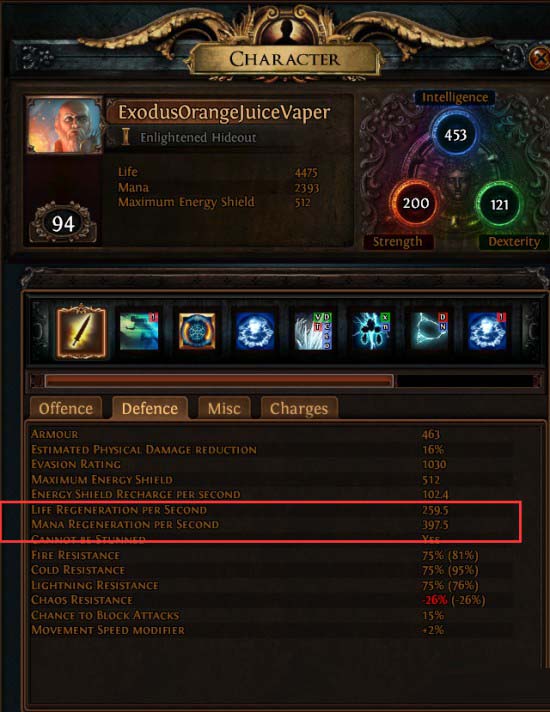Click the bald character portrait
The image size is (550, 712).
coord(64,126)
